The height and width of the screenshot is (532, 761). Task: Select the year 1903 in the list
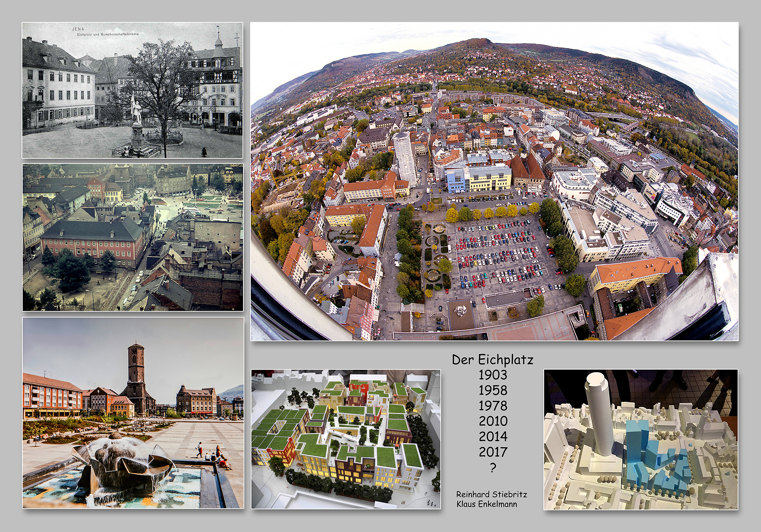tap(493, 375)
